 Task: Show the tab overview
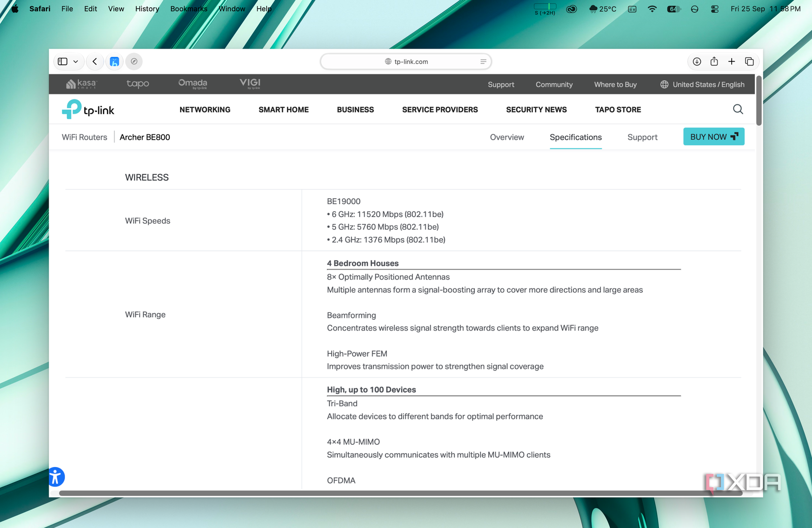coord(750,62)
